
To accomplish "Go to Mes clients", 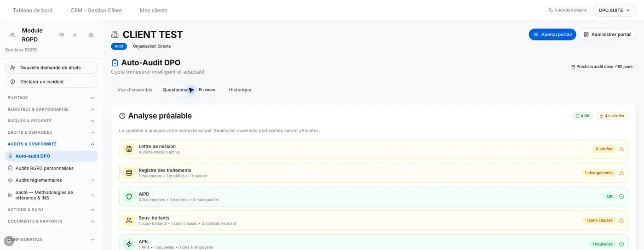I will coord(154,10).
